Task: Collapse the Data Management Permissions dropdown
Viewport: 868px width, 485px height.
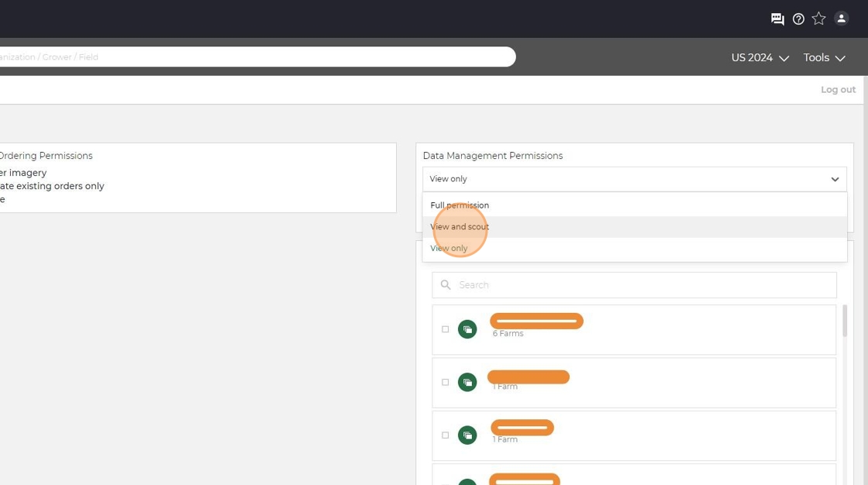Action: tap(635, 179)
